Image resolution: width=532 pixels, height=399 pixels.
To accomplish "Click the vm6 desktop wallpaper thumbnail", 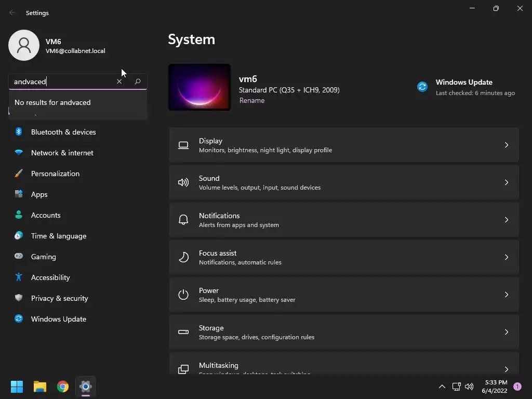I will pyautogui.click(x=199, y=87).
